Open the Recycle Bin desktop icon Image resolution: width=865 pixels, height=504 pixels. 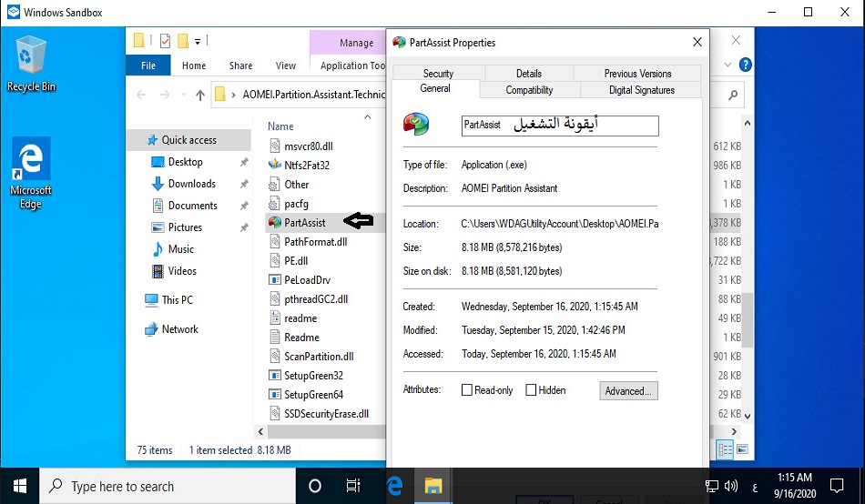pos(31,62)
